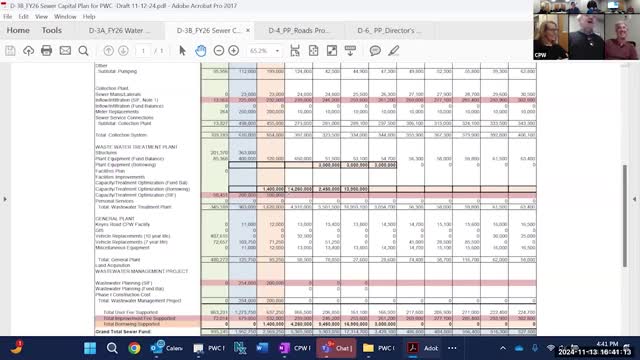
Task: Zoom in with the plus circle
Action: [233, 51]
